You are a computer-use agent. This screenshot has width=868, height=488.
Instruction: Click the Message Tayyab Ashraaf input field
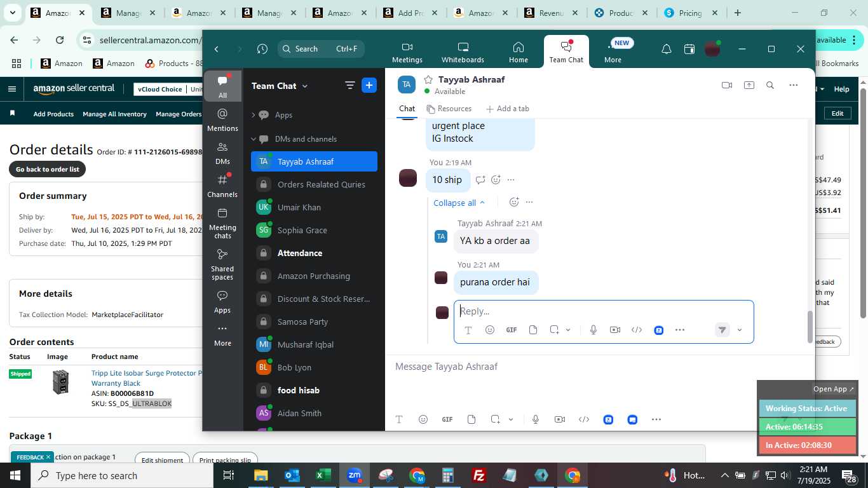(600, 367)
